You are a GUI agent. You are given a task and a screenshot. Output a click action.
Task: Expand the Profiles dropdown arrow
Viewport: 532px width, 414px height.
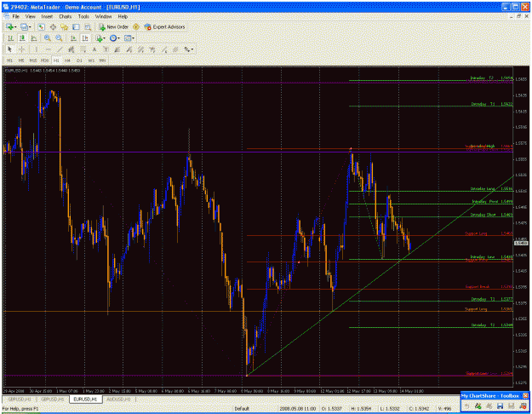[30, 26]
